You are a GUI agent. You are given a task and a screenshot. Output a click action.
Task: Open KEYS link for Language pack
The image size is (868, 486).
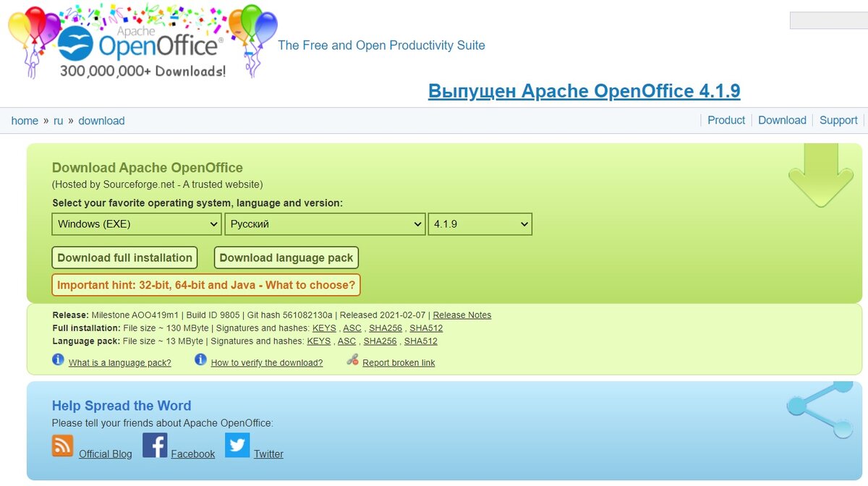pyautogui.click(x=319, y=341)
